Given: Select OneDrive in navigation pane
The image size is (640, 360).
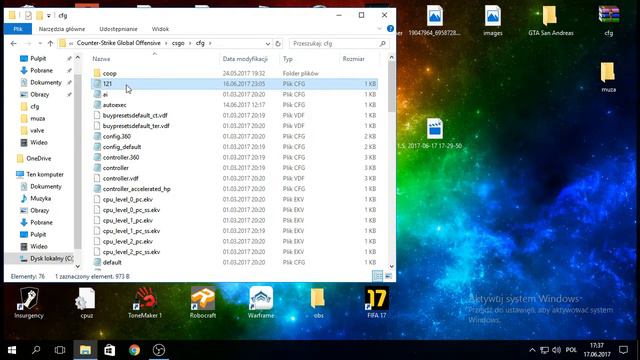Looking at the screenshot, I should (39, 158).
